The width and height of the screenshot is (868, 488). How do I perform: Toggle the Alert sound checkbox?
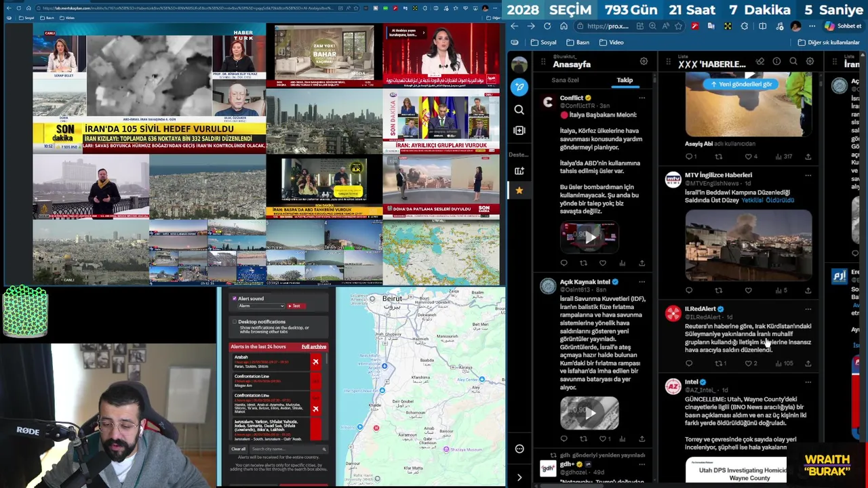(x=235, y=298)
